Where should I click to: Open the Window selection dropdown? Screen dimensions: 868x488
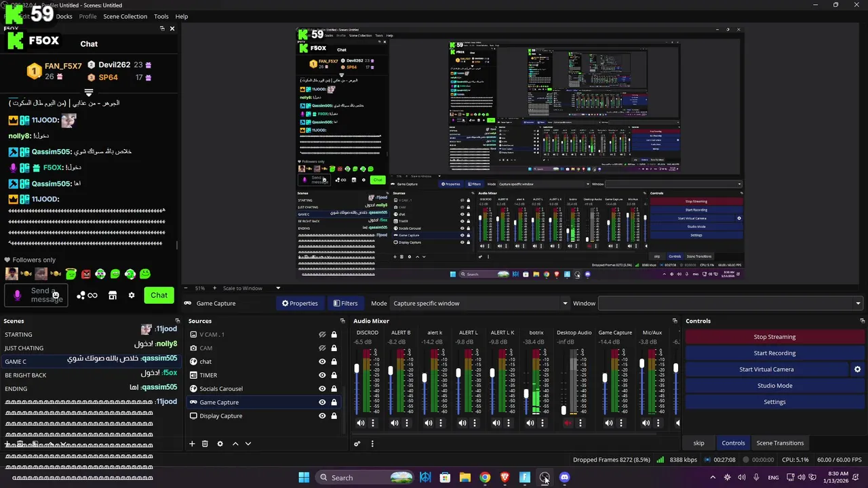pyautogui.click(x=730, y=303)
